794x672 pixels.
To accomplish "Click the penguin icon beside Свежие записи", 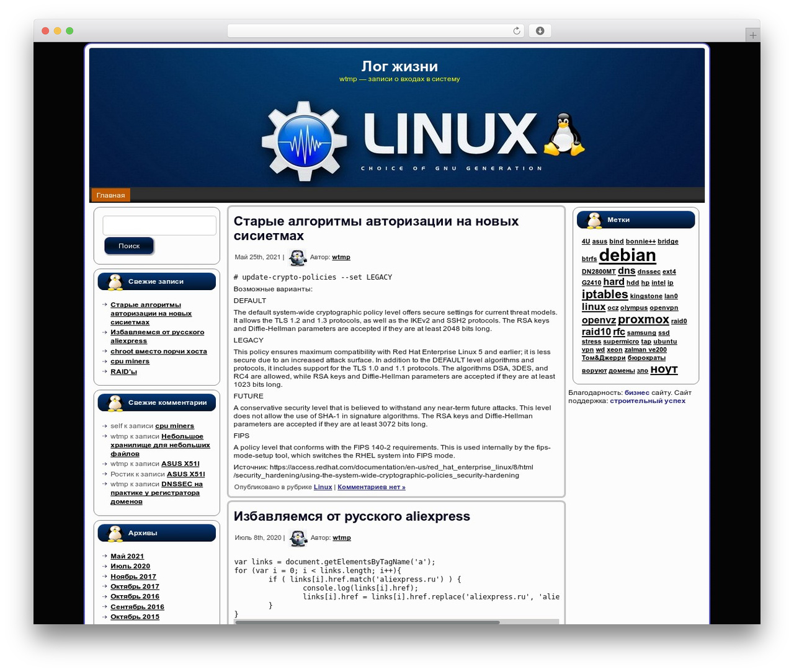I will tap(115, 282).
